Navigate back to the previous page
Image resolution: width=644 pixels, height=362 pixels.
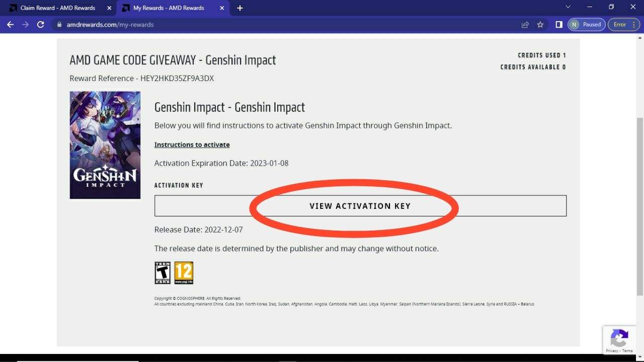coord(10,24)
